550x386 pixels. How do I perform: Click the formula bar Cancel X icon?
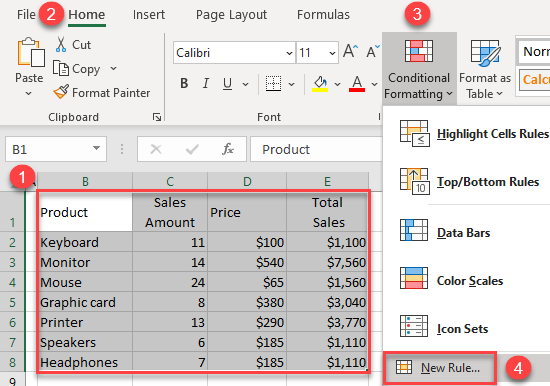[x=156, y=149]
